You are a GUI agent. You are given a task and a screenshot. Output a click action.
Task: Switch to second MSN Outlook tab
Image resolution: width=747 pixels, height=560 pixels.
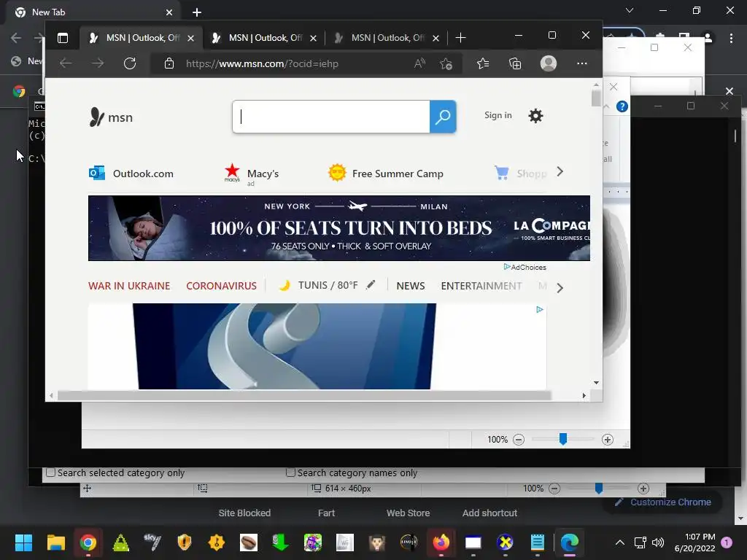pyautogui.click(x=263, y=38)
